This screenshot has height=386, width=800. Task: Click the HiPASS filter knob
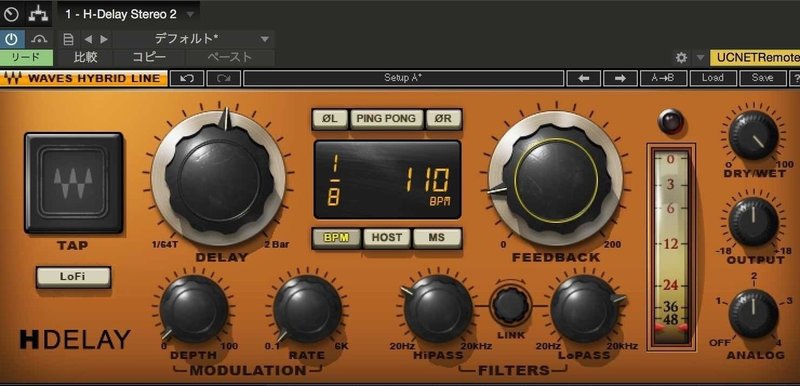(438, 309)
